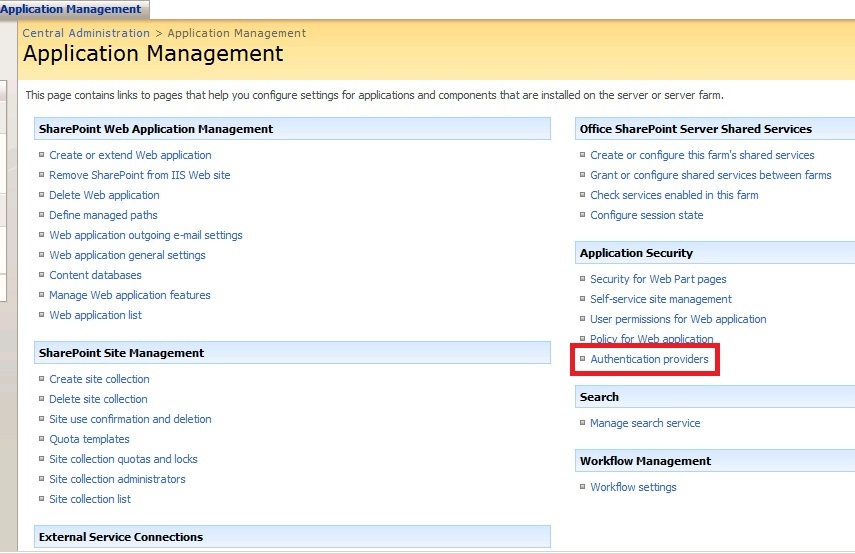Open Remove SharePoint from IIS Web site
The image size is (855, 554).
(x=140, y=175)
